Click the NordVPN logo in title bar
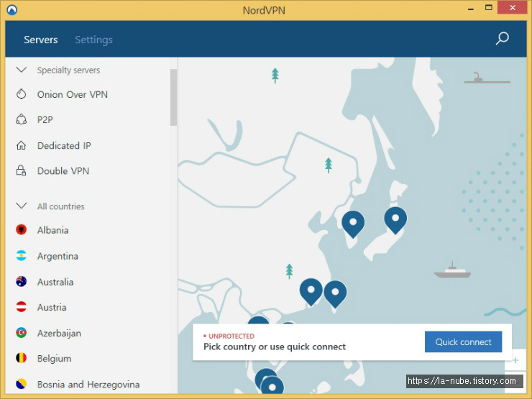 pyautogui.click(x=12, y=10)
